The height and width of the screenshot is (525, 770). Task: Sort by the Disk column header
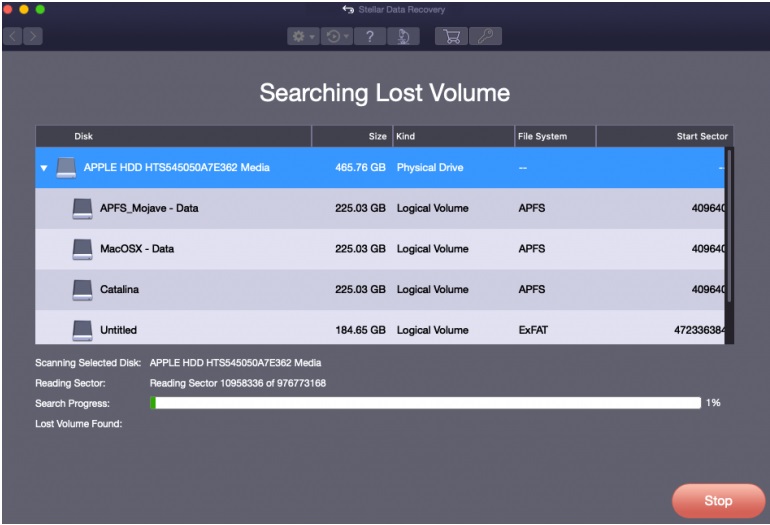[x=173, y=137]
